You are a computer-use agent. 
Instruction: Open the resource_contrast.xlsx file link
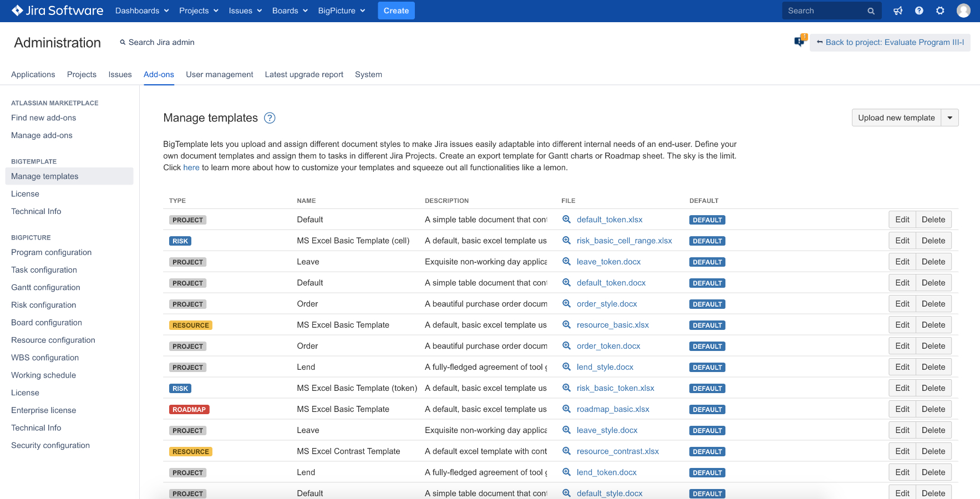618,451
